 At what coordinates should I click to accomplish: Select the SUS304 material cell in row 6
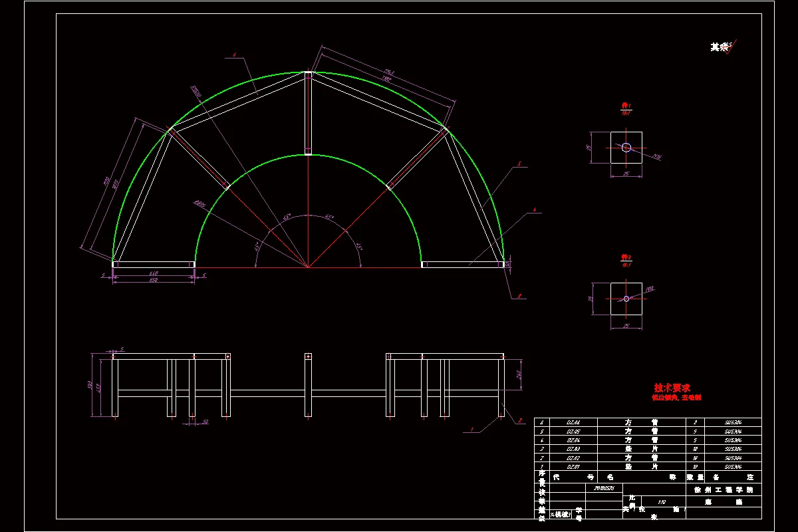[733, 422]
